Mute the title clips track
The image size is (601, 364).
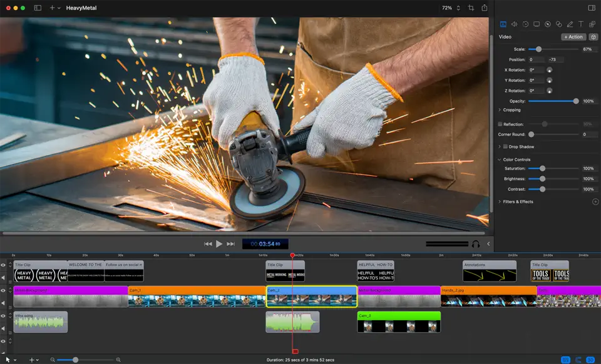(4, 277)
